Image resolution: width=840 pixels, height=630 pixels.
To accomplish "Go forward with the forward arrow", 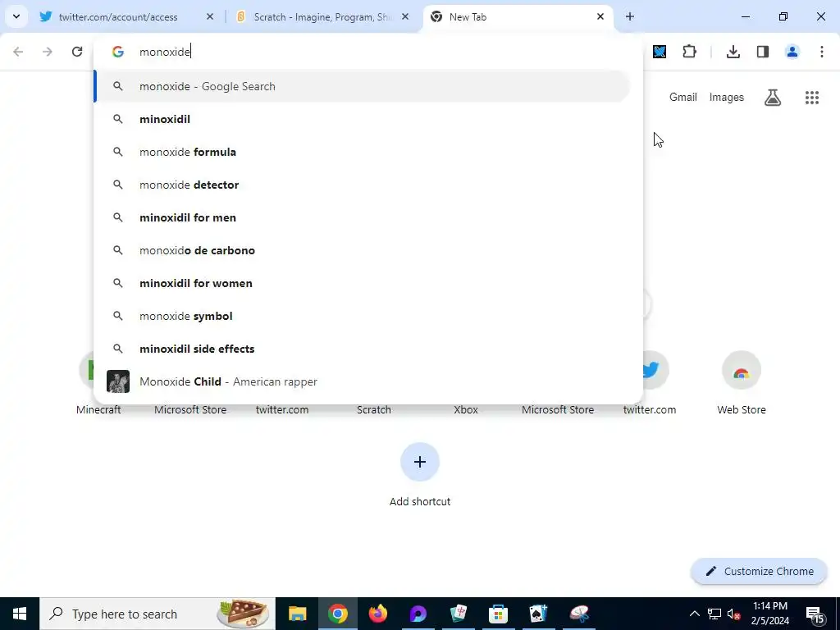I will point(48,52).
